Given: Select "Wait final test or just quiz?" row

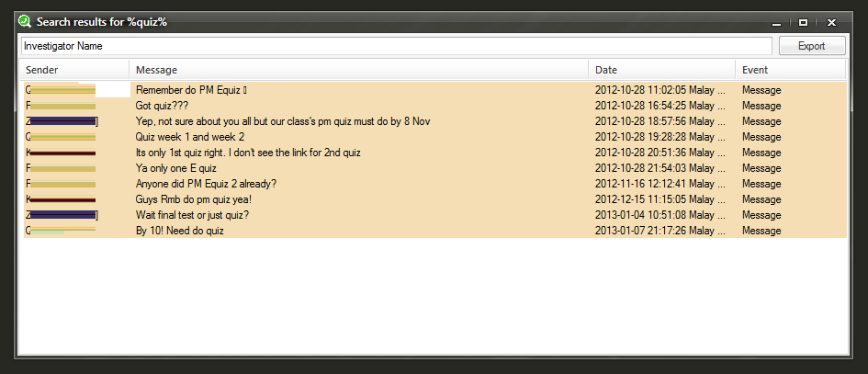Looking at the screenshot, I should coord(435,215).
